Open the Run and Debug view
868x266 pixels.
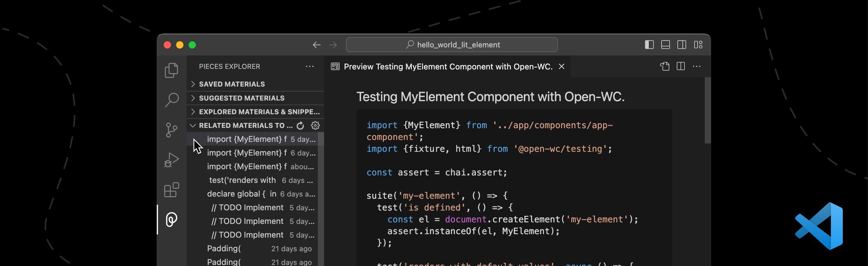tap(171, 160)
